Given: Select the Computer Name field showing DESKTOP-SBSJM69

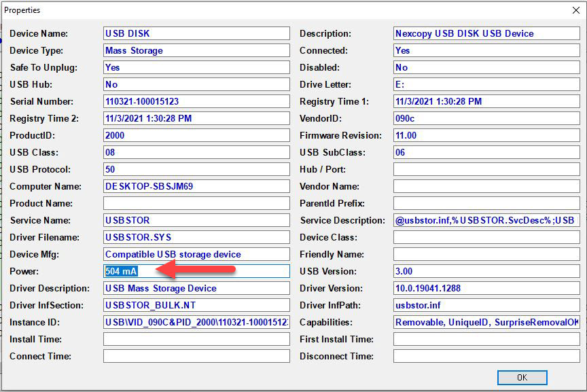Looking at the screenshot, I should tap(197, 186).
